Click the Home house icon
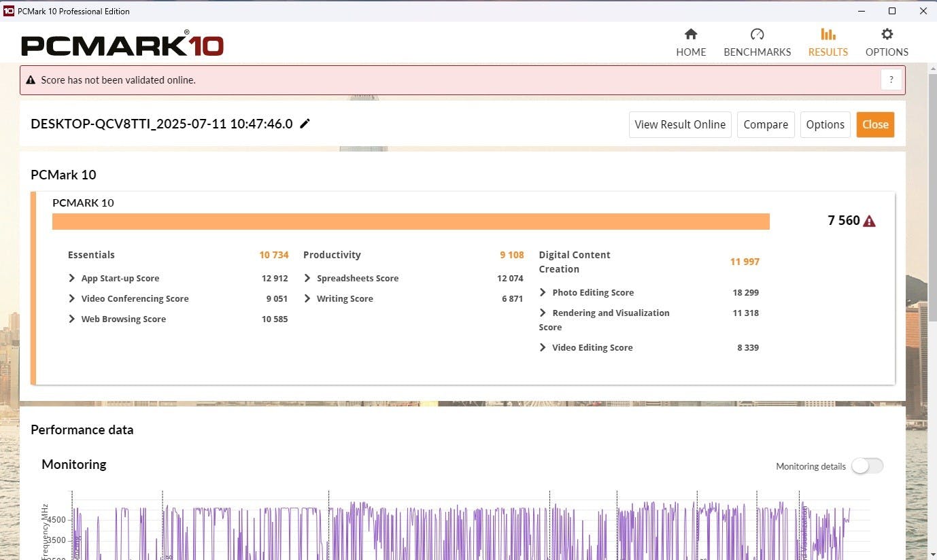937x560 pixels. (x=691, y=34)
